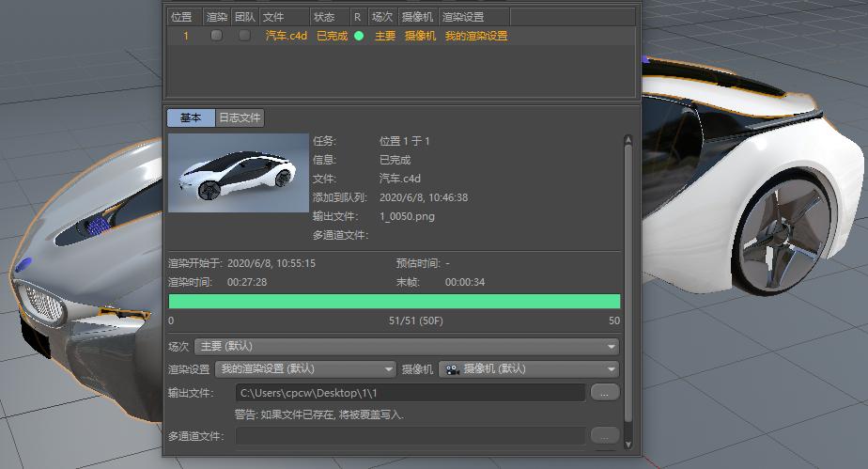868x469 pixels.
Task: Click the details panel vertical scrollbar
Action: pos(628,282)
